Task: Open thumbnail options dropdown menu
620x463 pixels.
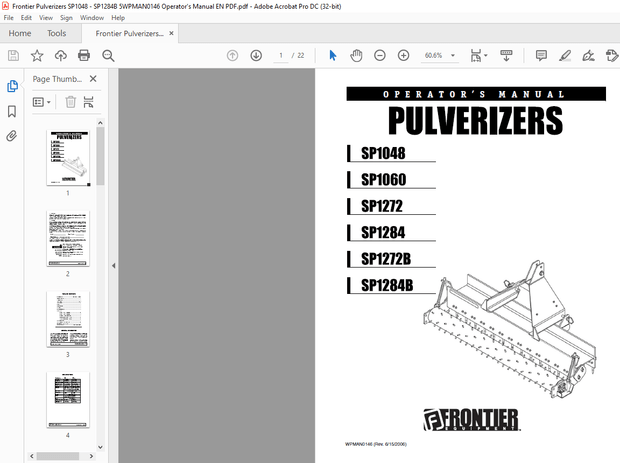Action: [x=42, y=102]
